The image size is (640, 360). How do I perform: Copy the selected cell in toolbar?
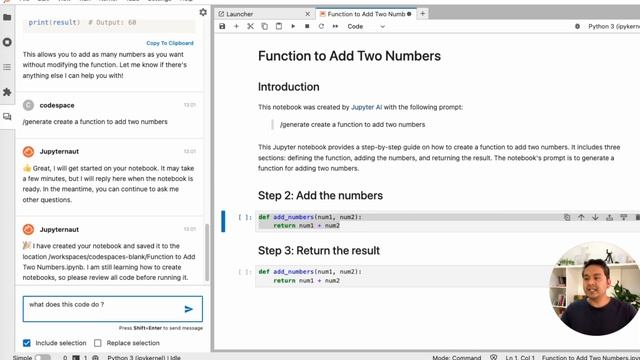[264, 26]
